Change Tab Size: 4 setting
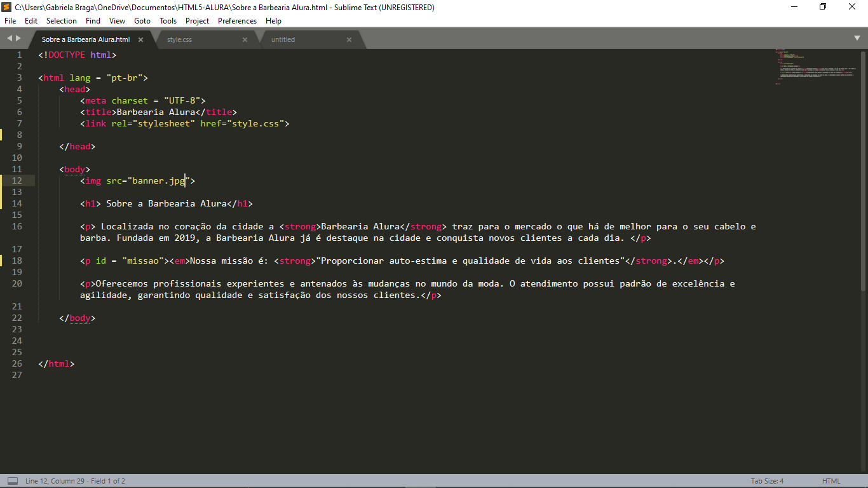The height and width of the screenshot is (488, 868). [767, 481]
